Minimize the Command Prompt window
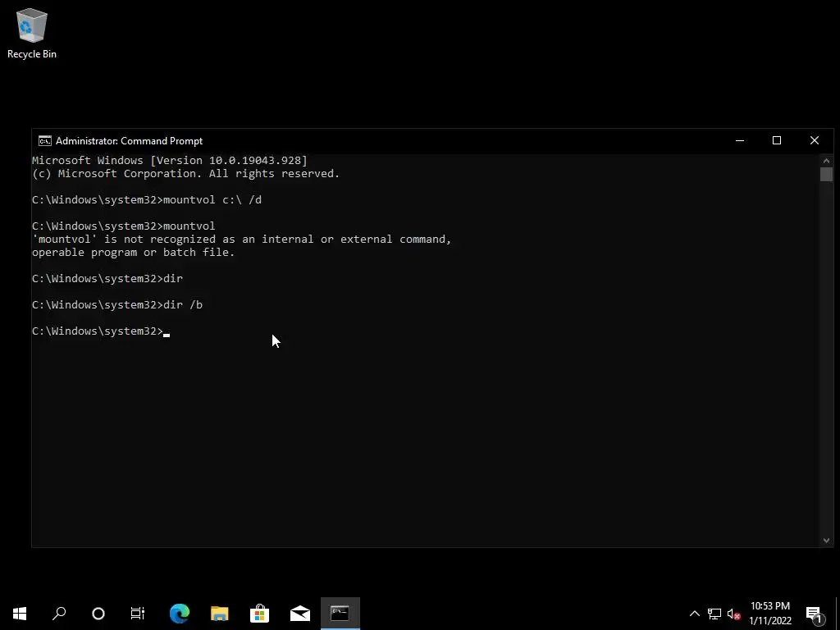 pyautogui.click(x=740, y=141)
